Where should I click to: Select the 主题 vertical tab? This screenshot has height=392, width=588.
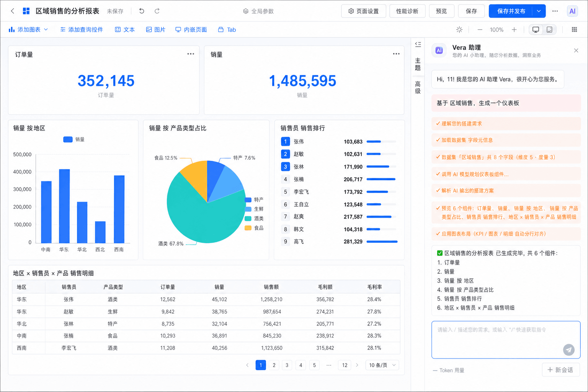click(x=418, y=64)
